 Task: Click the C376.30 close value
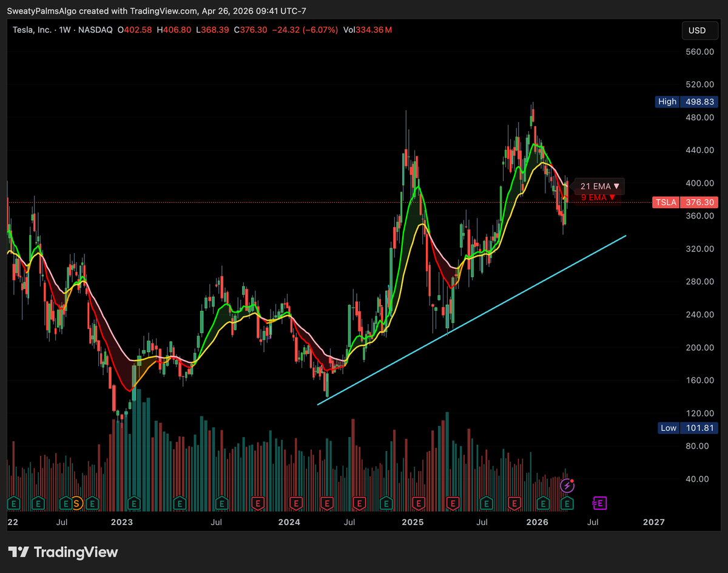250,30
